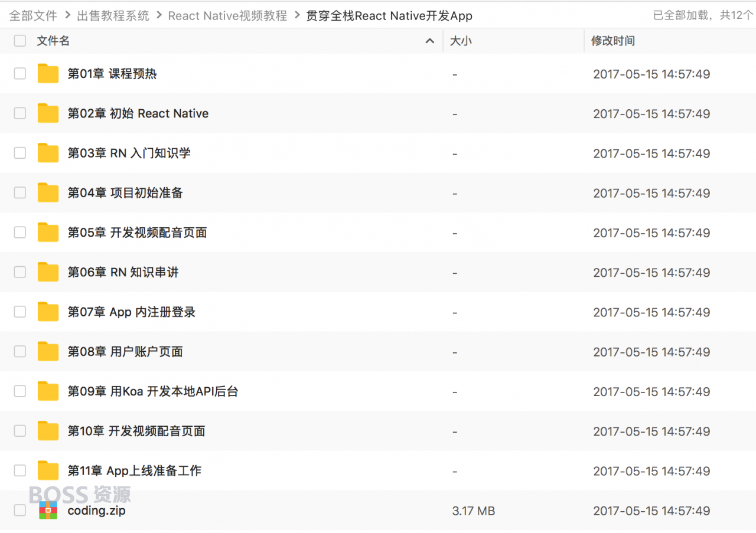Click the current folder title 贯穿全栈React Native开发App

point(389,16)
